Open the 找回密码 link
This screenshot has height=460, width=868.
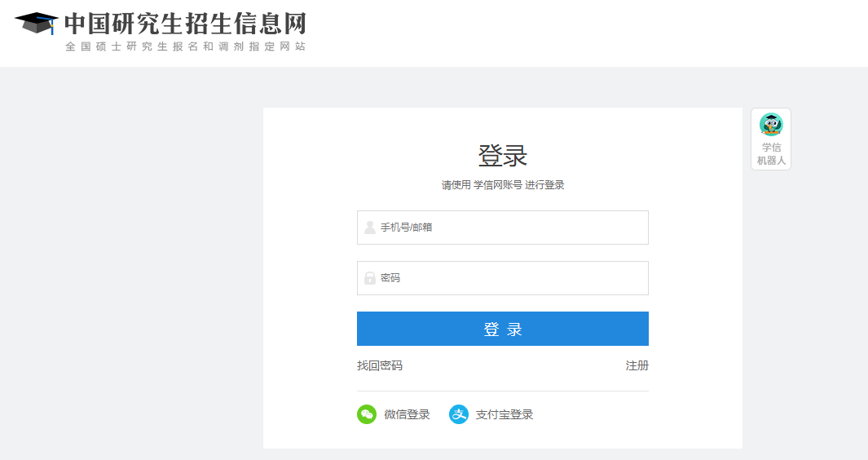(380, 365)
